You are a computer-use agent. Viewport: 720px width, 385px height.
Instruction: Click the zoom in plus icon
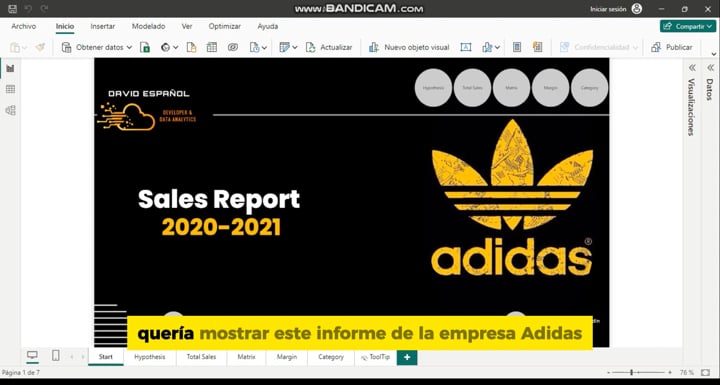(669, 372)
